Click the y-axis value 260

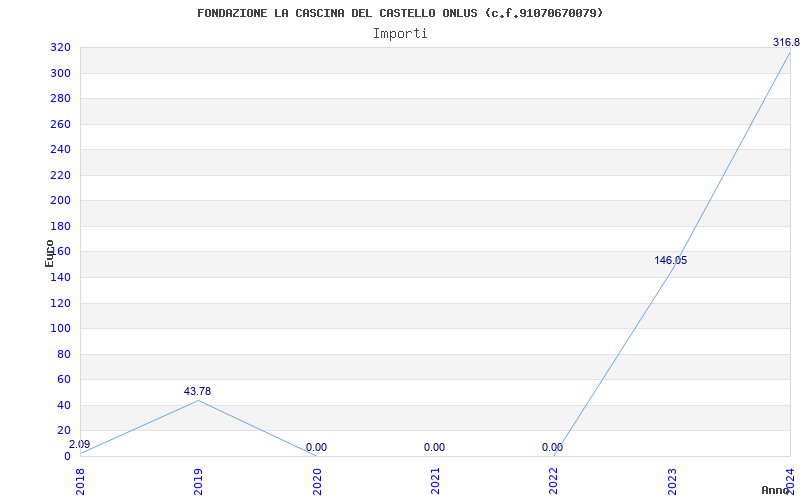click(60, 124)
